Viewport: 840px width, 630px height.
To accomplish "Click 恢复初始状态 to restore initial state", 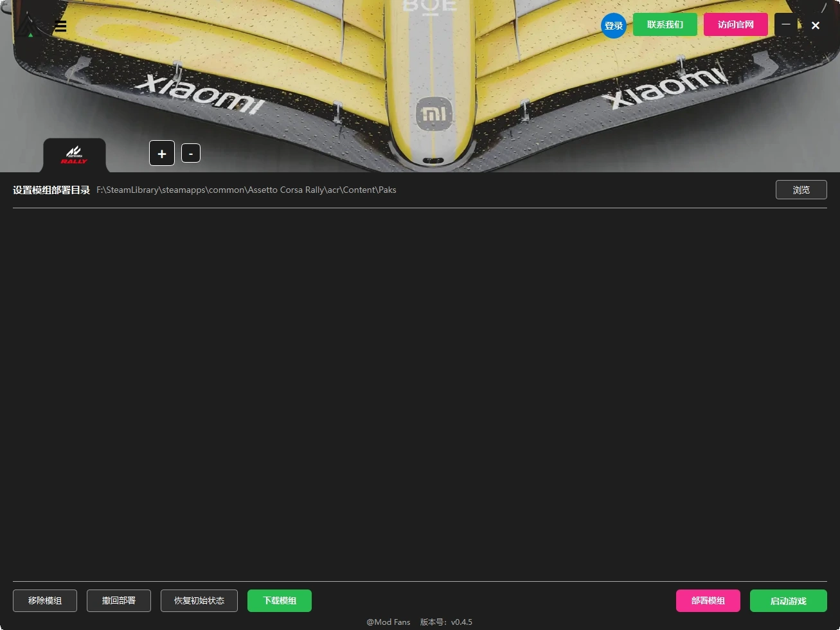I will click(x=199, y=600).
